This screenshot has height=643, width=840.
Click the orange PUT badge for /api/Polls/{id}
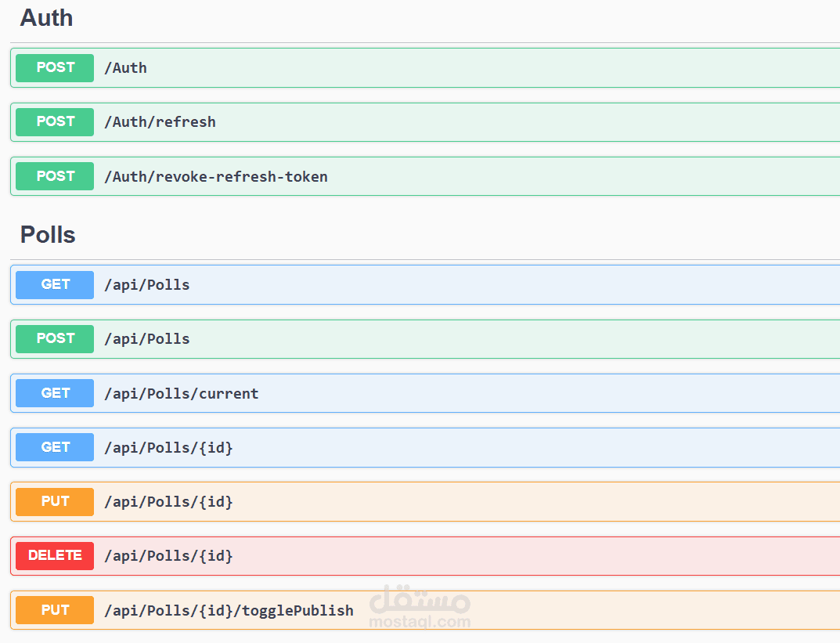click(x=55, y=501)
